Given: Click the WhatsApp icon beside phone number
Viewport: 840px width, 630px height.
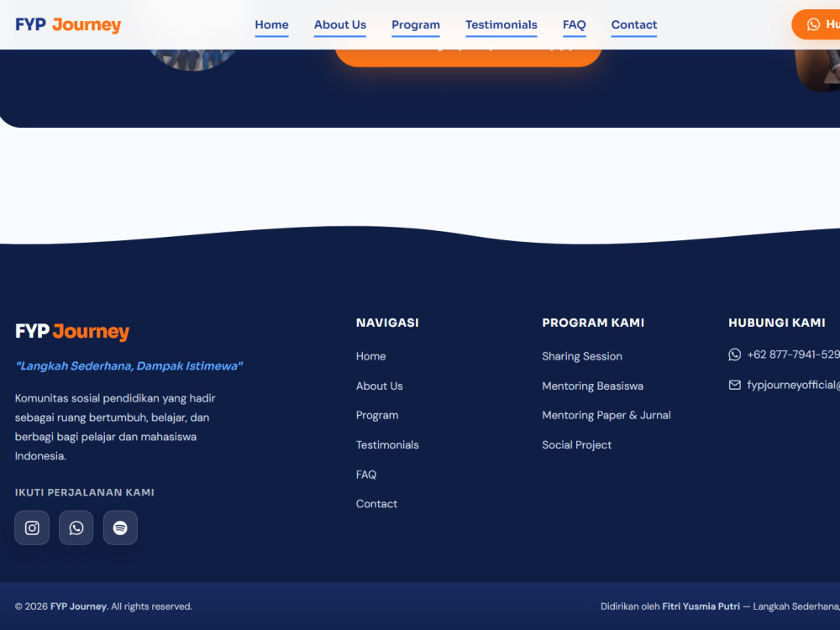Looking at the screenshot, I should click(734, 354).
